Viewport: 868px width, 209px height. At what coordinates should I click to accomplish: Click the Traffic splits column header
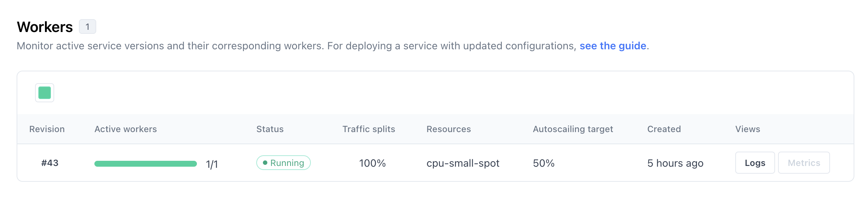coord(368,129)
